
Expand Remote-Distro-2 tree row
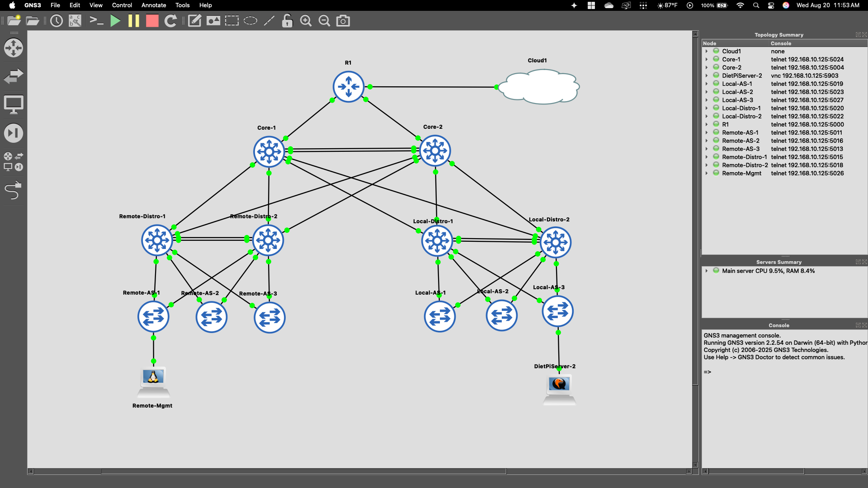coord(707,165)
